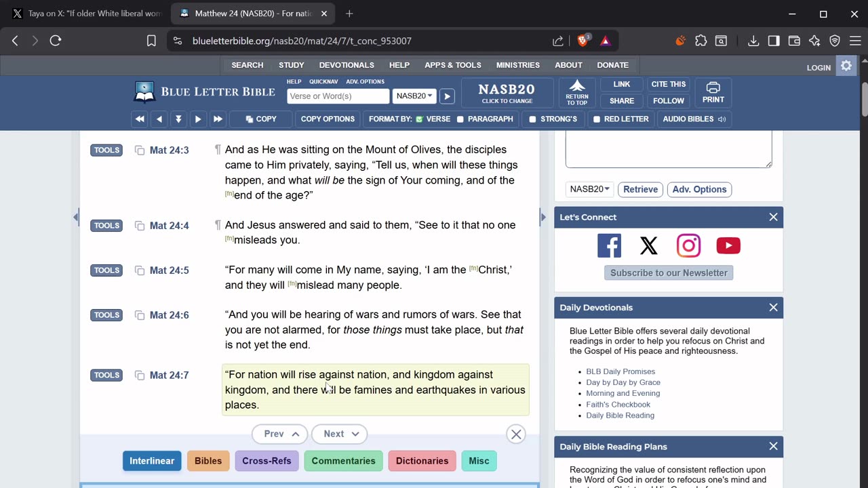Close Let's Connect panel
The width and height of the screenshot is (868, 488).
pyautogui.click(x=773, y=218)
